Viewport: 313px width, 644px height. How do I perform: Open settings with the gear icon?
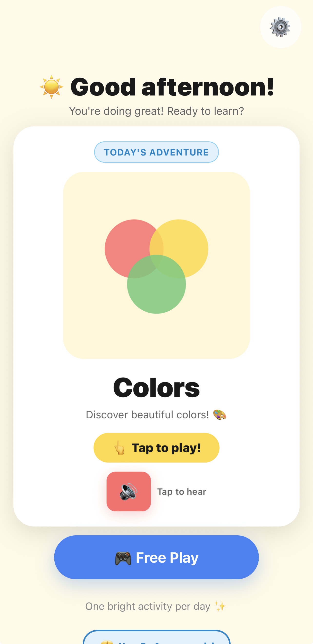point(280,27)
